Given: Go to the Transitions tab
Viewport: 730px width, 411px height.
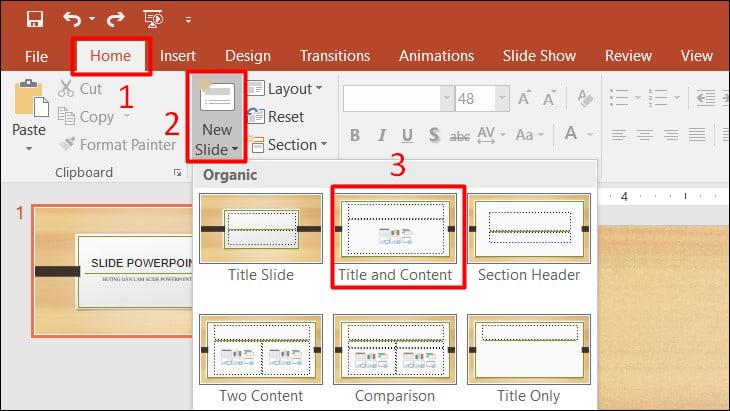Looking at the screenshot, I should click(x=335, y=56).
